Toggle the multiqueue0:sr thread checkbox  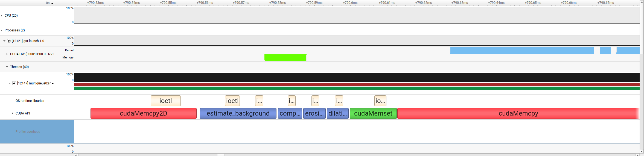point(14,83)
